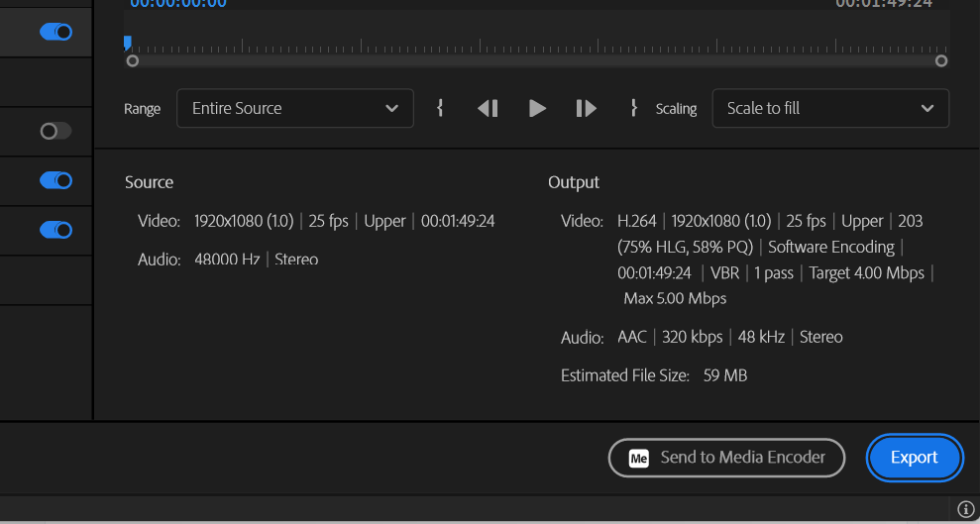Click the blue playhead marker on timeline
The height and width of the screenshot is (524, 980).
coord(128,43)
